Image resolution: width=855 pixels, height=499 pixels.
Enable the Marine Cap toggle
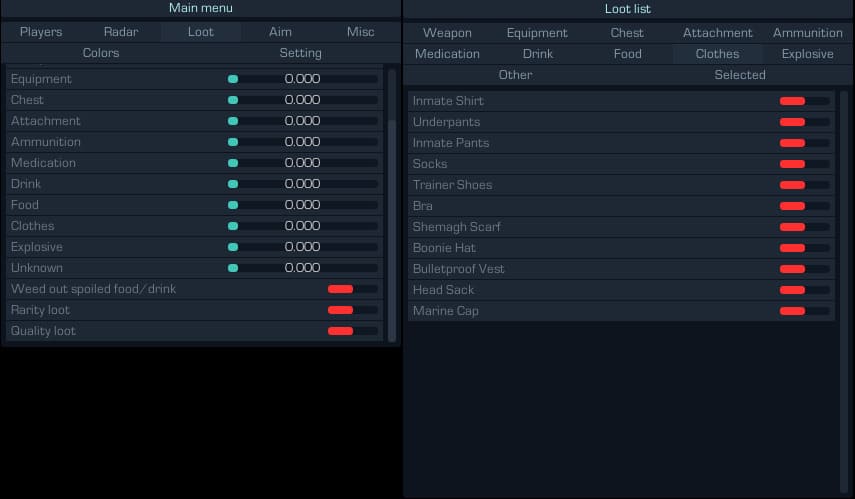click(804, 311)
